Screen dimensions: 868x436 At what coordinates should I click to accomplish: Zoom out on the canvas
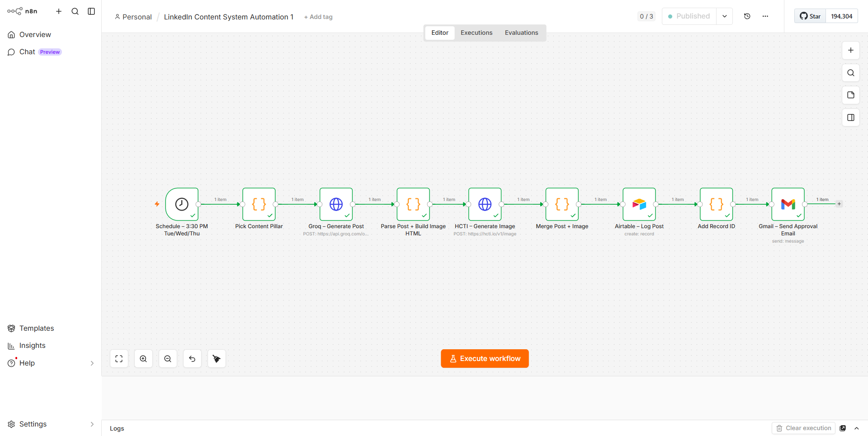168,359
